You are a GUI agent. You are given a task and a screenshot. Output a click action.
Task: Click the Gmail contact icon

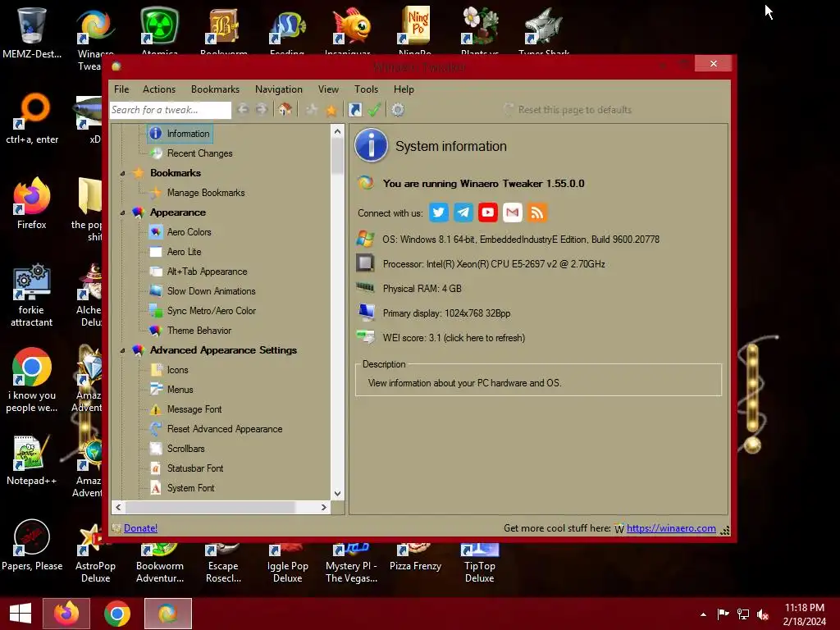512,212
